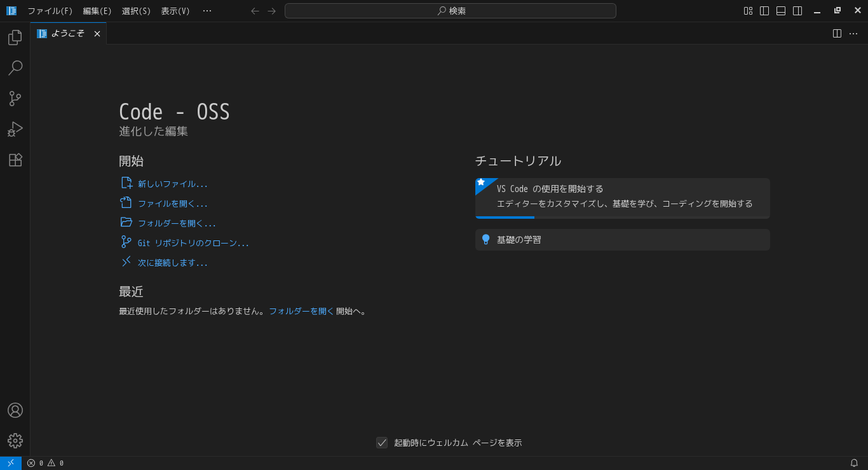Open the Search view in activity bar
The width and height of the screenshot is (868, 470).
(15, 68)
